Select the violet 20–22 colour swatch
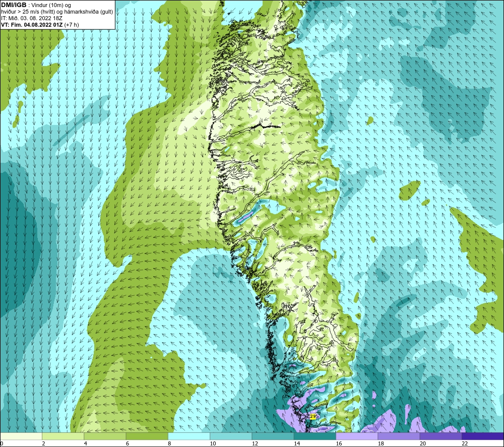Viewport: 504px width, 447px height. coord(440,436)
